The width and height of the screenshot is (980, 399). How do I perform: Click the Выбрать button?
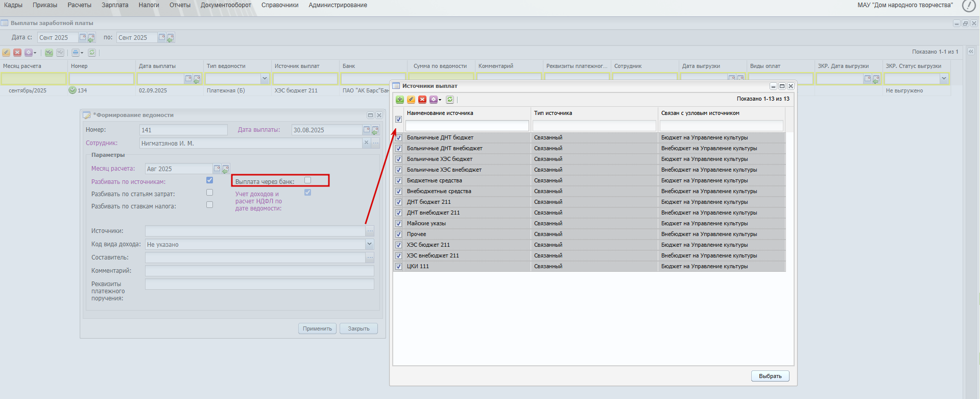770,376
